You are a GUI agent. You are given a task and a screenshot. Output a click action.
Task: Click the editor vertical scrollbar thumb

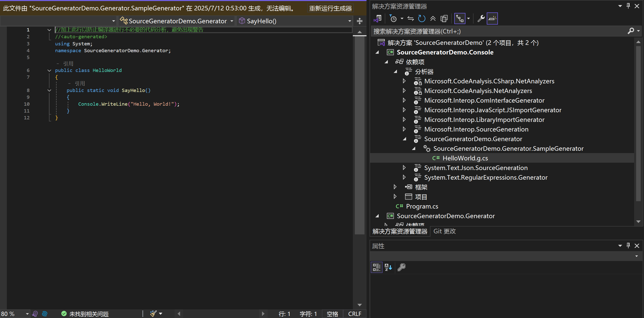click(x=359, y=134)
